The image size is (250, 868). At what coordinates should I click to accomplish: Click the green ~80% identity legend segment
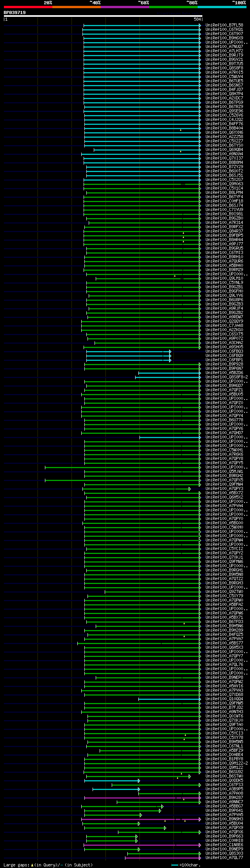click(173, 7)
